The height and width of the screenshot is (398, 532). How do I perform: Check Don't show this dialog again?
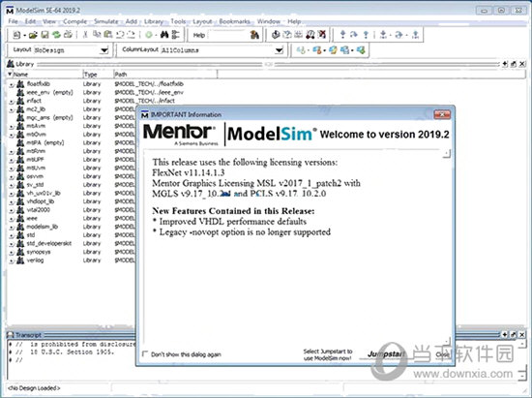(145, 353)
